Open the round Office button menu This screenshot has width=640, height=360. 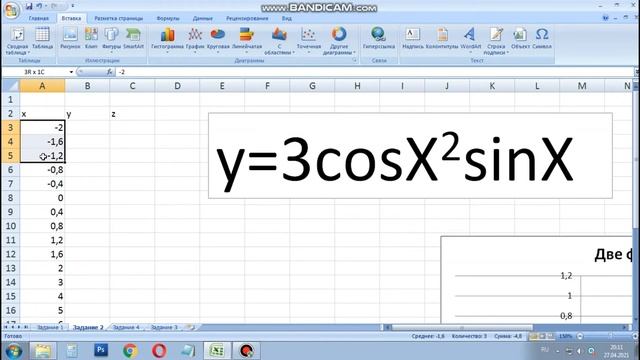pyautogui.click(x=11, y=10)
